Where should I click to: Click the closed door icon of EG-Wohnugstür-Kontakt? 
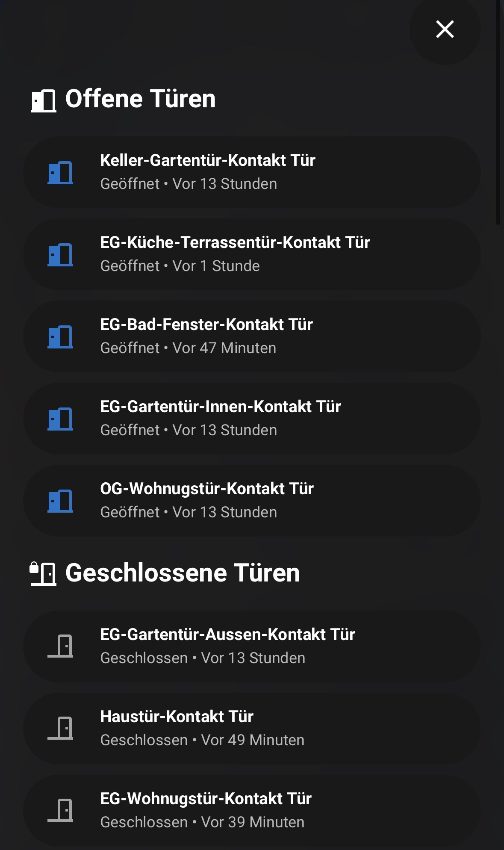(x=60, y=810)
